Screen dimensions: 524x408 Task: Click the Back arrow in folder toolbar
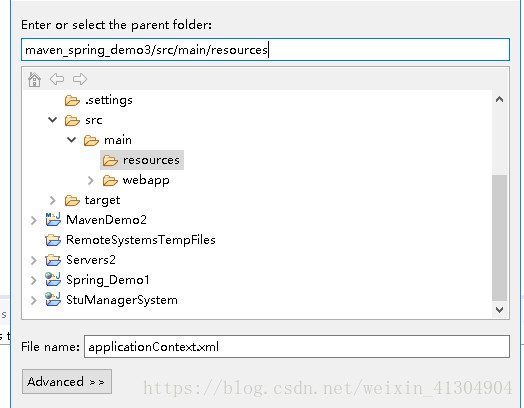point(57,79)
